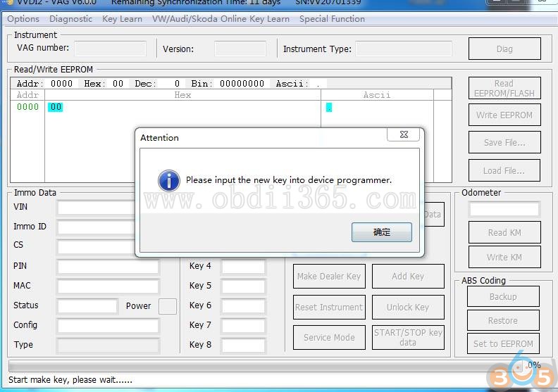The image size is (558, 392).
Task: Confirm the Attention dialog with 确定
Action: [381, 232]
